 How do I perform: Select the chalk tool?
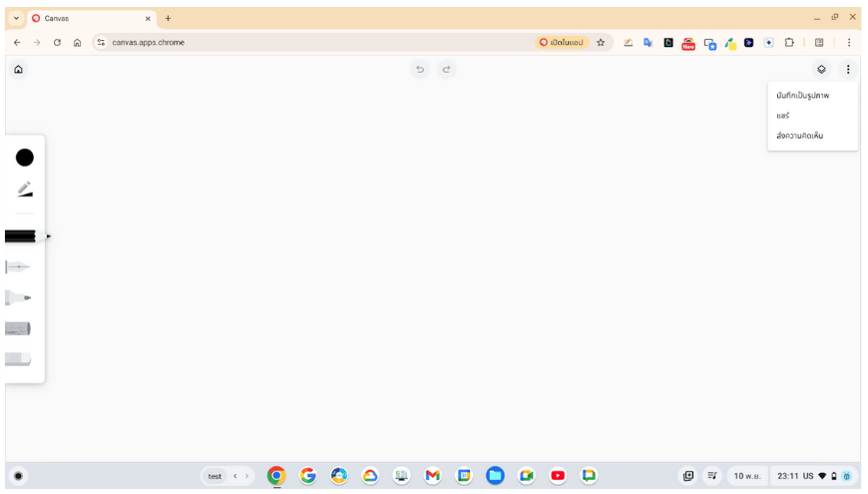tap(17, 328)
